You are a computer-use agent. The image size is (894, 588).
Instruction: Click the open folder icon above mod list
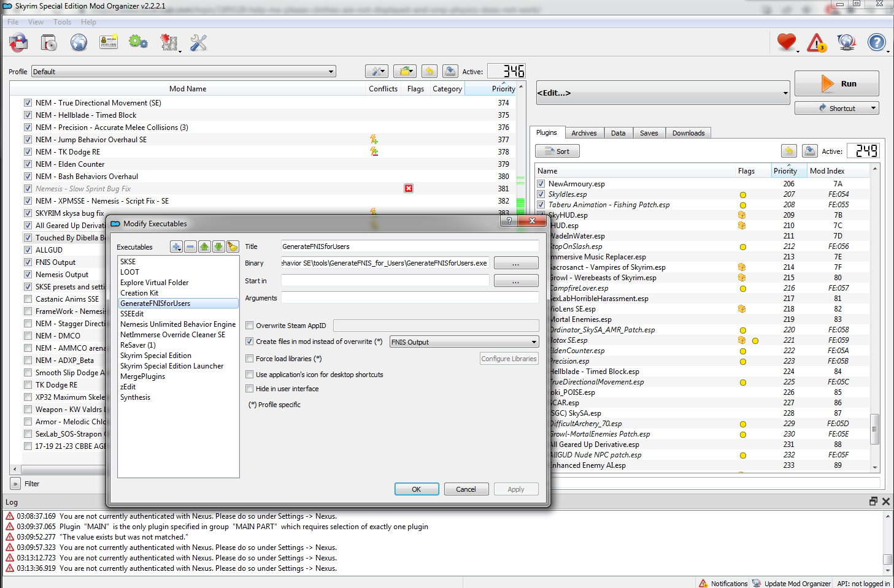[405, 71]
